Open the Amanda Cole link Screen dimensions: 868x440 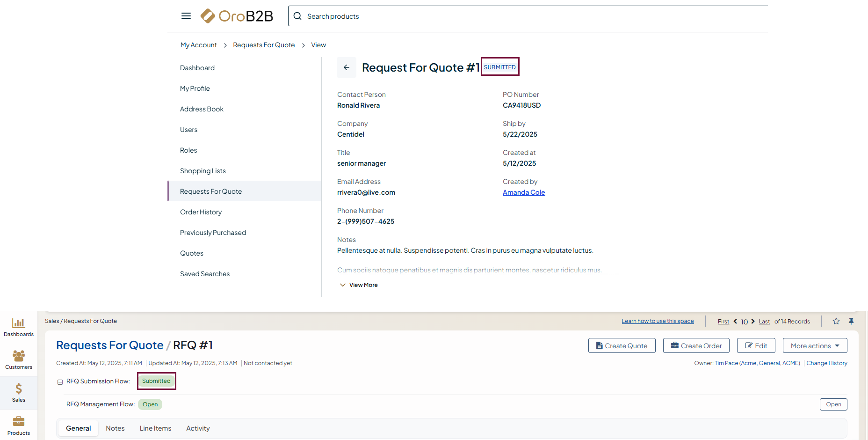524,192
